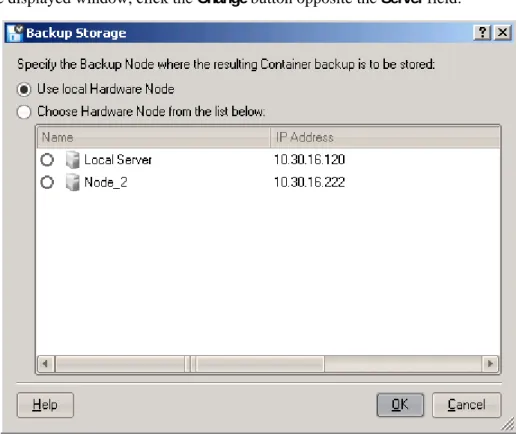Click the horizontal scrollbar right arrow
This screenshot has height=434, width=516.
[490, 363]
